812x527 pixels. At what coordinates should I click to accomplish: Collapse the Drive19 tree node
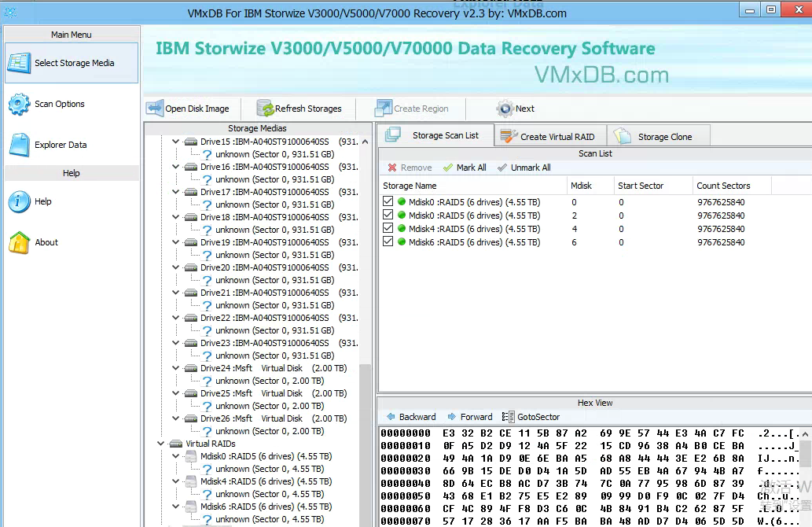[175, 242]
